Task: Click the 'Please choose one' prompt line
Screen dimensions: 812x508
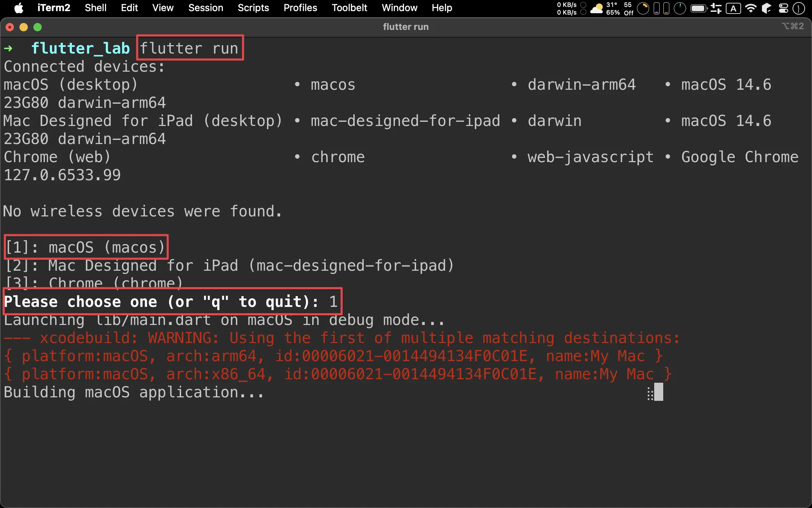Action: 171,301
